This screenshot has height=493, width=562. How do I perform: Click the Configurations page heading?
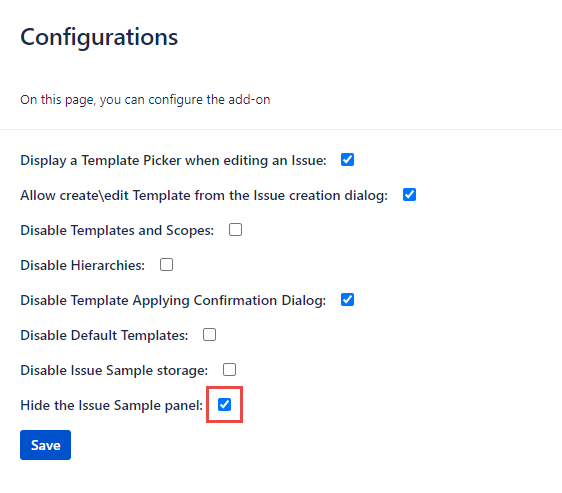(99, 37)
